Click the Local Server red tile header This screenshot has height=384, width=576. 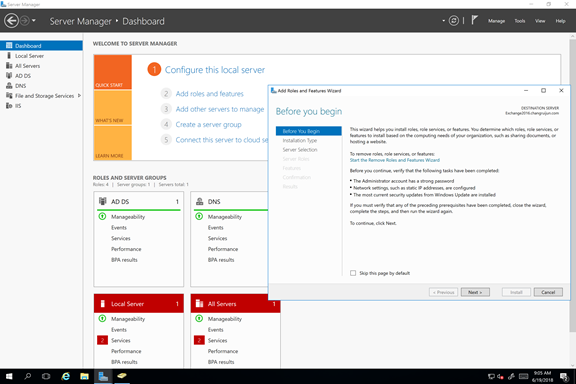click(x=138, y=304)
